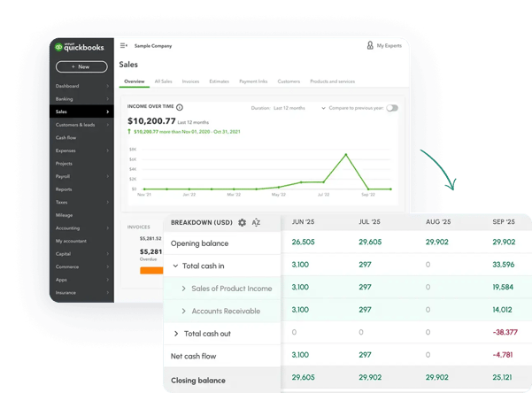Click the 26,505 opening balance value
Viewport: 532px width, 393px height.
[x=303, y=242]
